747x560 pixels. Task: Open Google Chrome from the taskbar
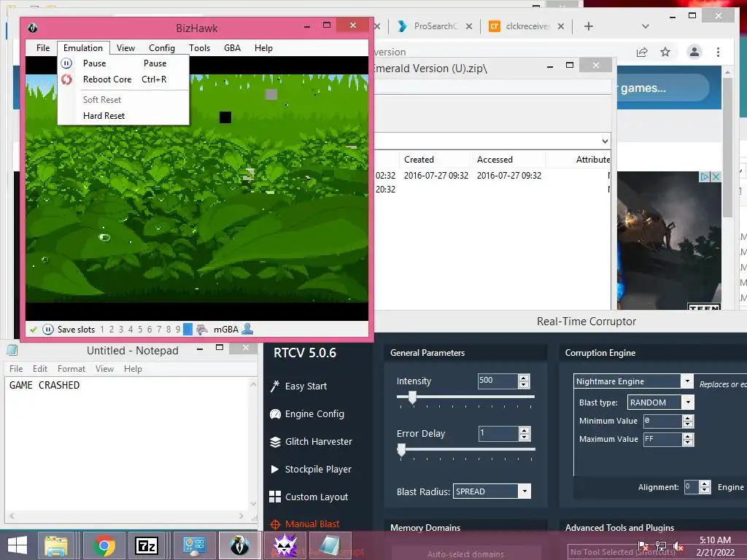point(104,545)
